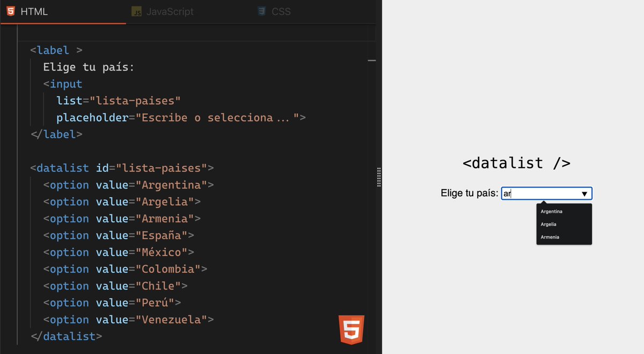
Task: Click the country input field containing "ar"
Action: tap(546, 194)
